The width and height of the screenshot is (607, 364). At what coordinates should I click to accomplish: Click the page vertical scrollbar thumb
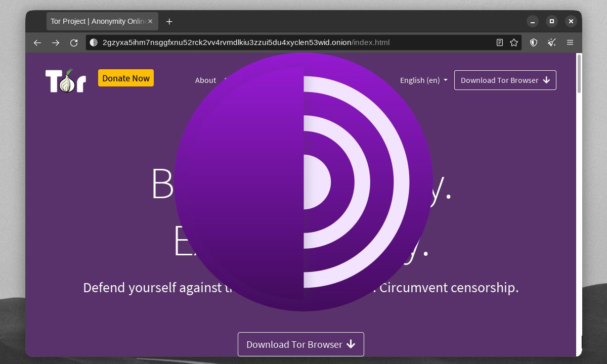pos(579,73)
